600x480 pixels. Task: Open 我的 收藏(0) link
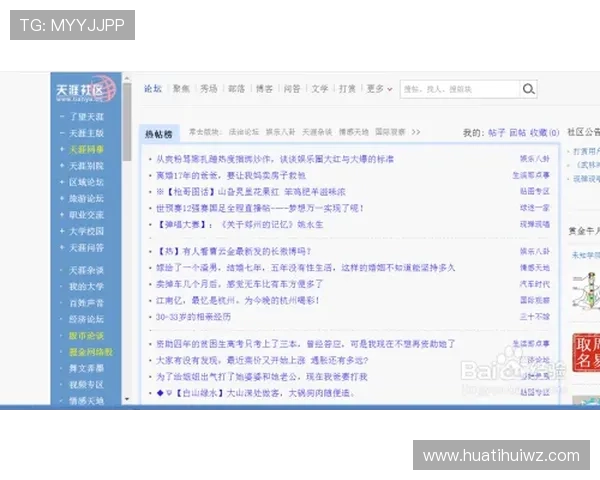pyautogui.click(x=545, y=133)
